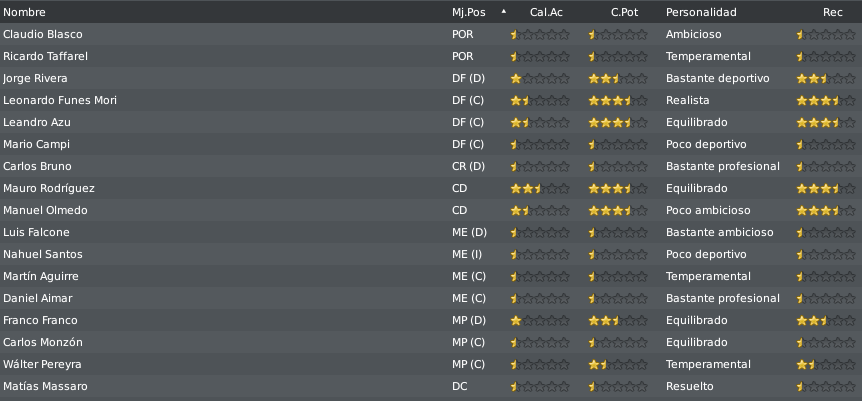Click the Personalidad column header

(x=701, y=12)
